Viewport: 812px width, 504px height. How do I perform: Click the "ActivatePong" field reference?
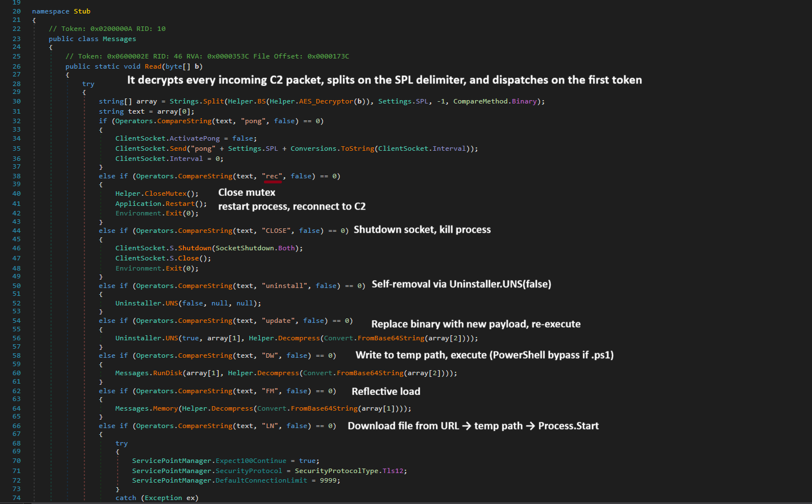point(195,138)
